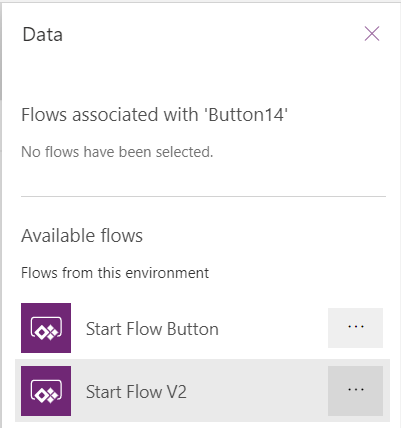Open the ellipsis menu for Start Flow Button
This screenshot has width=401, height=428.
(355, 328)
